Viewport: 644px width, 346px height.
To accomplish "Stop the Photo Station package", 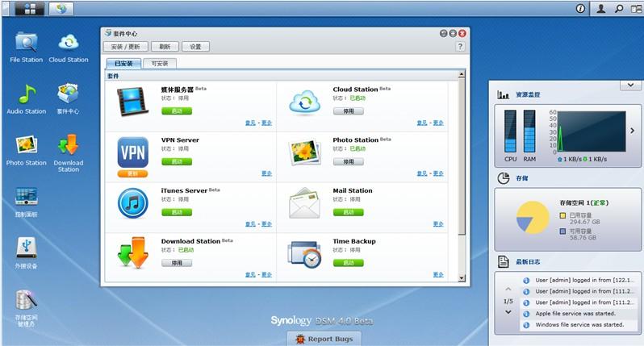I will click(x=349, y=162).
